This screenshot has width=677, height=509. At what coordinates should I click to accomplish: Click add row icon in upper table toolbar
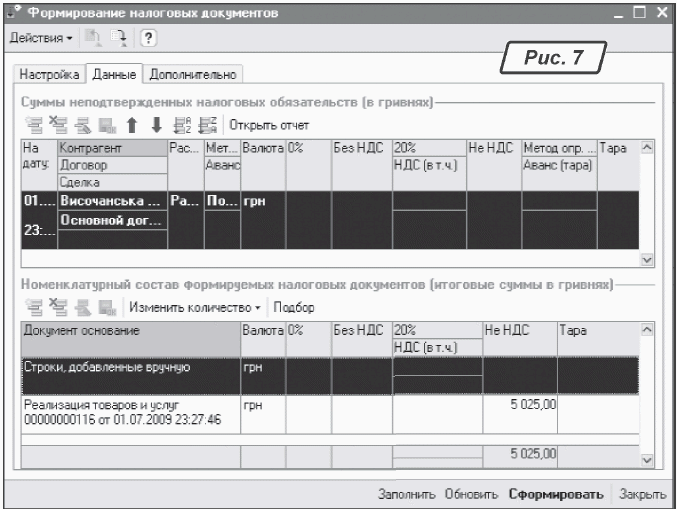click(32, 125)
